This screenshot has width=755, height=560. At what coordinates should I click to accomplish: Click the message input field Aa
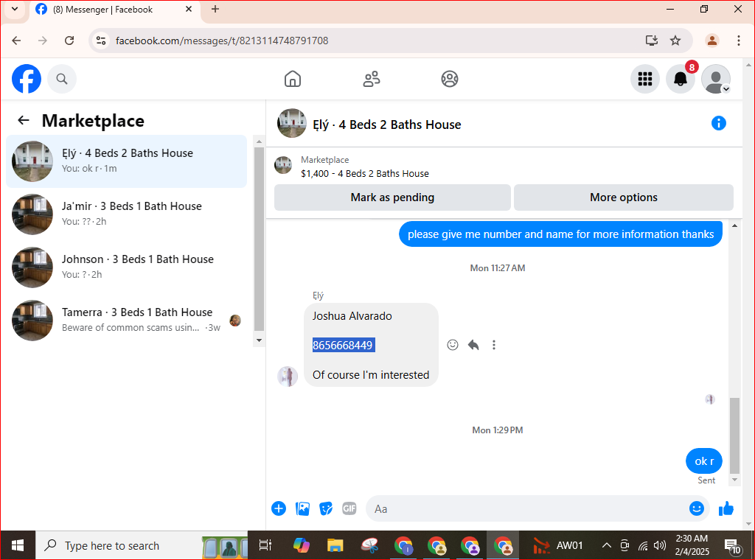coord(527,508)
